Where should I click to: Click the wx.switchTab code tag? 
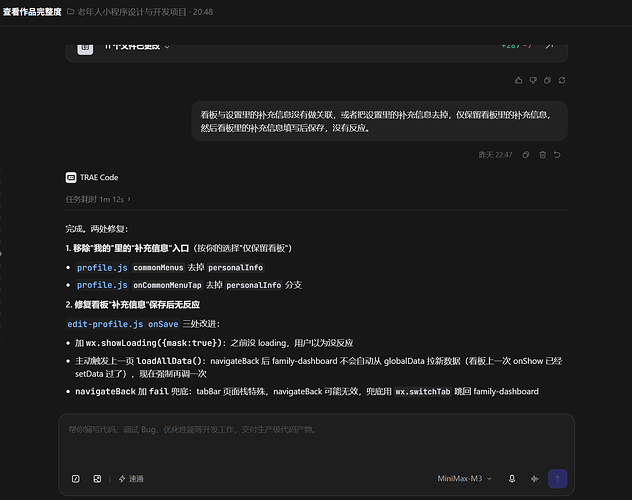[x=422, y=392]
